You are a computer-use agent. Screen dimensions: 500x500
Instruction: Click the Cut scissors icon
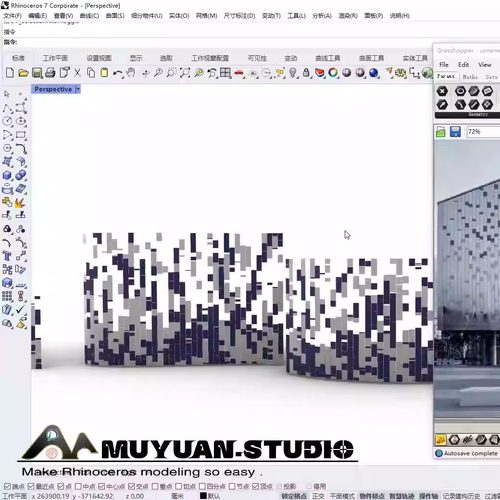[x=77, y=73]
